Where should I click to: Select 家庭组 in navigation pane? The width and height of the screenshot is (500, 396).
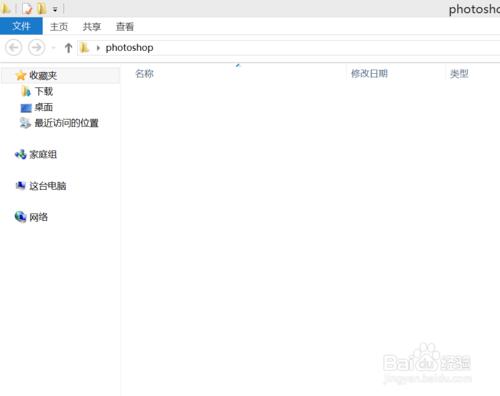(x=43, y=154)
